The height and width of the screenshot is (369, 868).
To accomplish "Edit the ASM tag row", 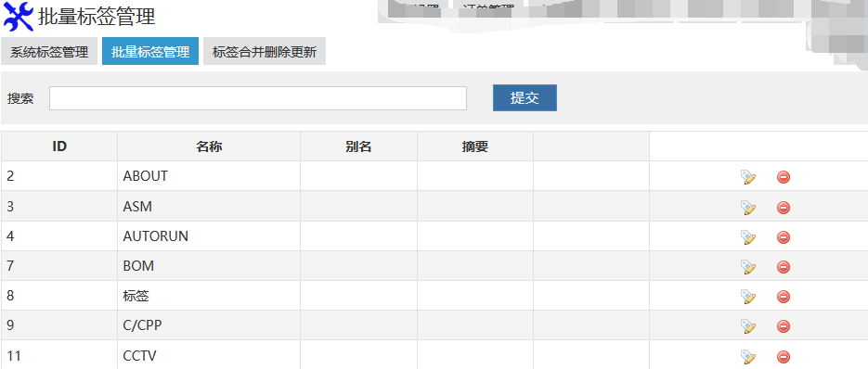I will coord(748,208).
